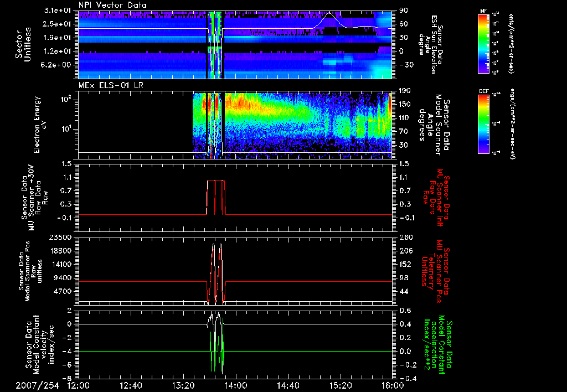Select the 'NPI Vector Data' panel title
This screenshot has width=567, height=392.
(x=112, y=5)
